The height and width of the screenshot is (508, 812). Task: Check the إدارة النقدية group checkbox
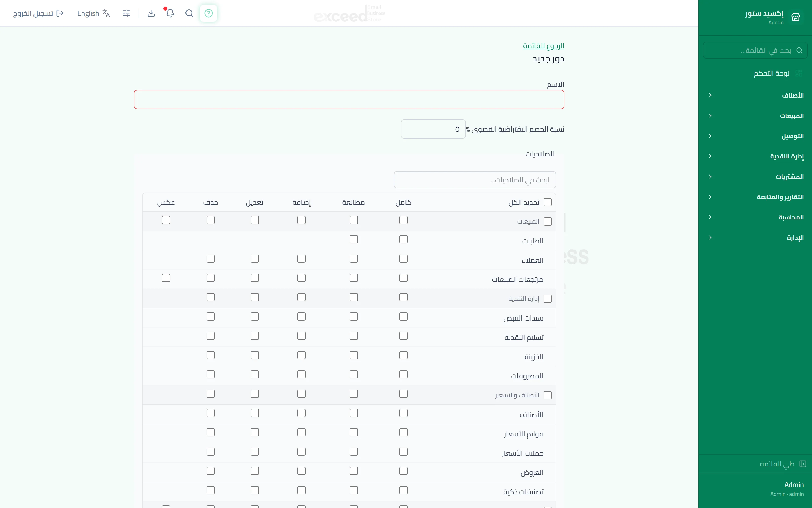tap(547, 299)
